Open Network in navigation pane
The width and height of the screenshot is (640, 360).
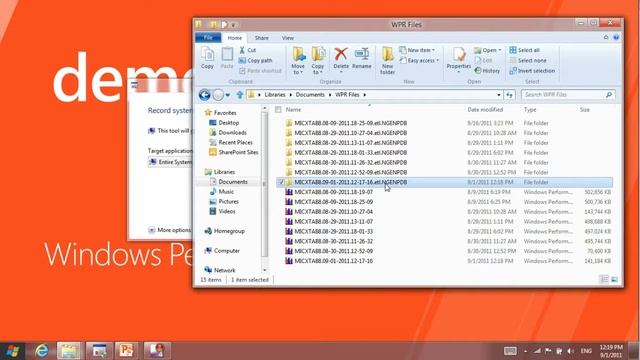click(x=220, y=270)
